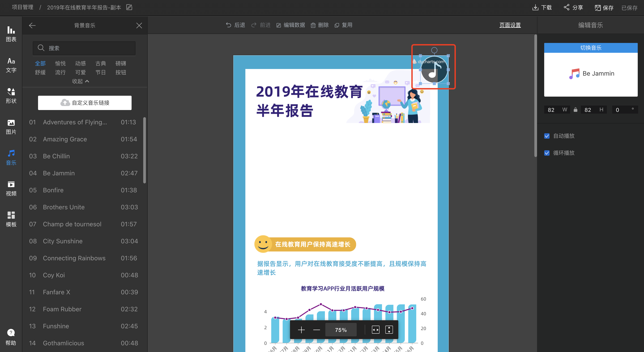Click the 保存 save button
The image size is (644, 352).
coord(604,8)
